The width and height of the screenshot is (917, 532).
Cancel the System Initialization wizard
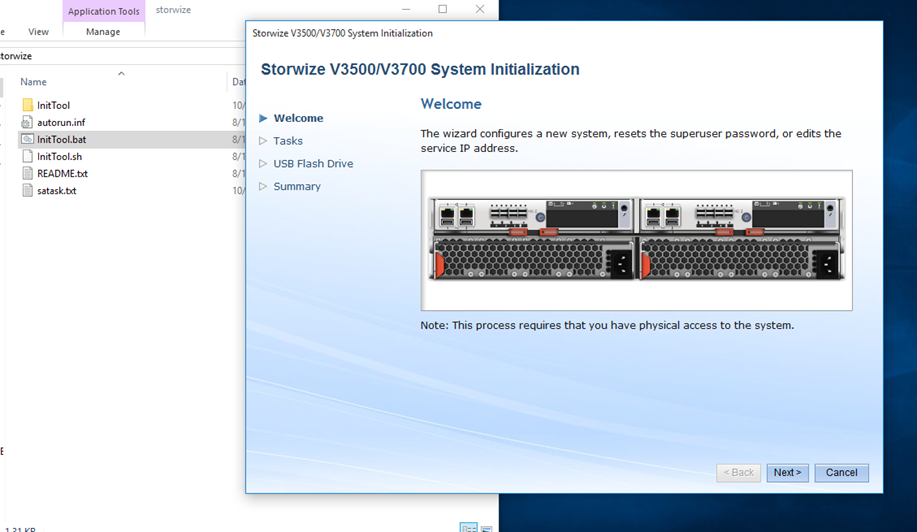841,473
